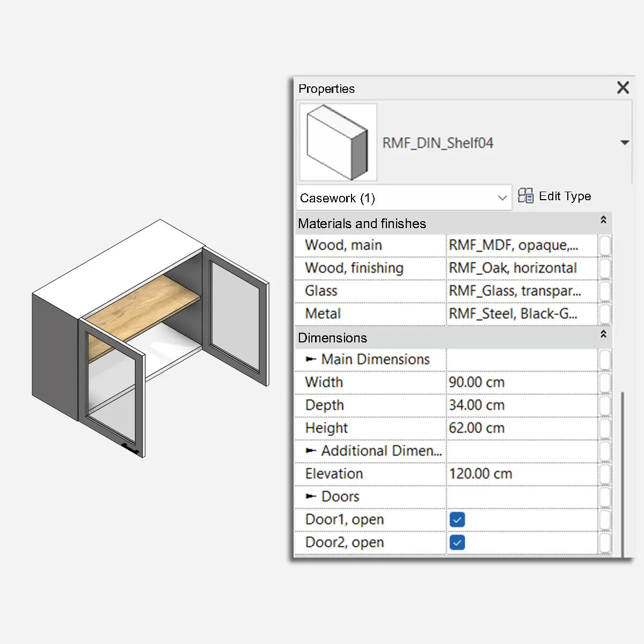
Task: Click the associate button beside Width row
Action: point(605,383)
